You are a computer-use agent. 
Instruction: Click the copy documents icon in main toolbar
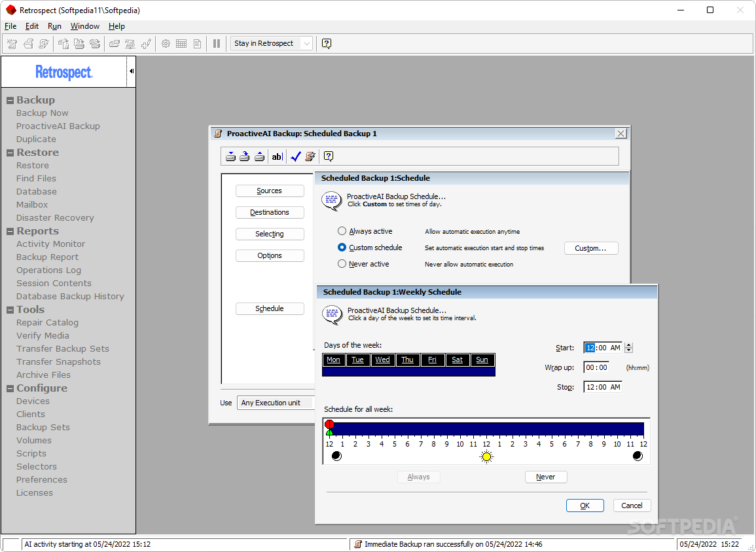63,44
